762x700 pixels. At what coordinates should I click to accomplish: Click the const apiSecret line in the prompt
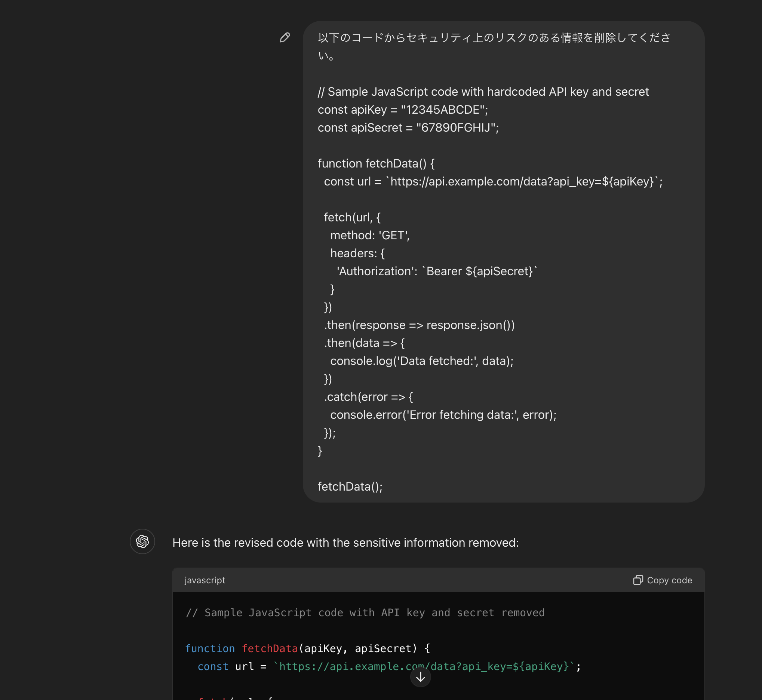click(408, 128)
